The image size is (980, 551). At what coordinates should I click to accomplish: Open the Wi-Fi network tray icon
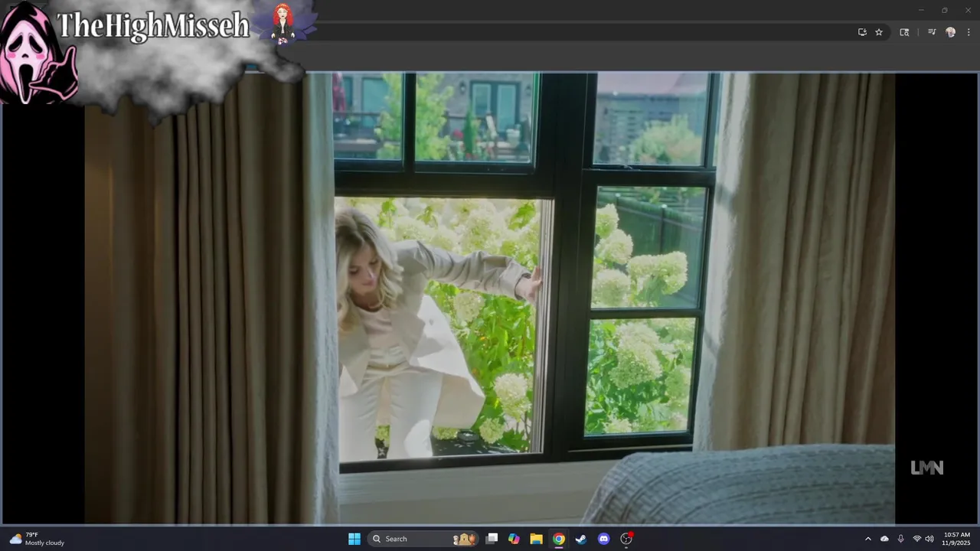[x=916, y=539]
